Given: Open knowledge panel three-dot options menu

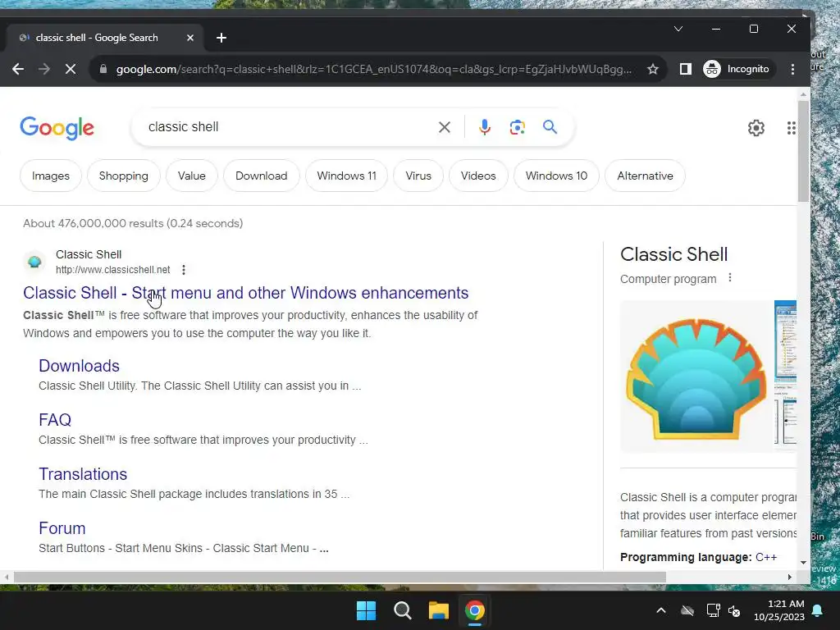Looking at the screenshot, I should [x=729, y=277].
